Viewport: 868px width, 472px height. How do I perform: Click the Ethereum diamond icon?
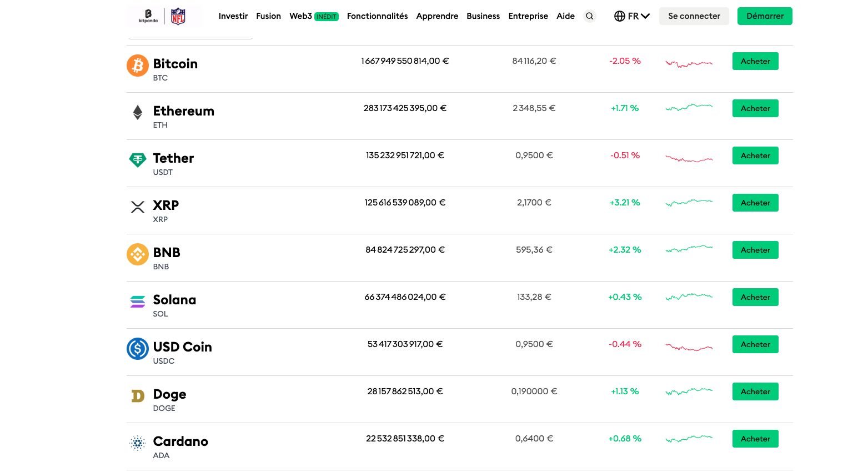pos(138,113)
